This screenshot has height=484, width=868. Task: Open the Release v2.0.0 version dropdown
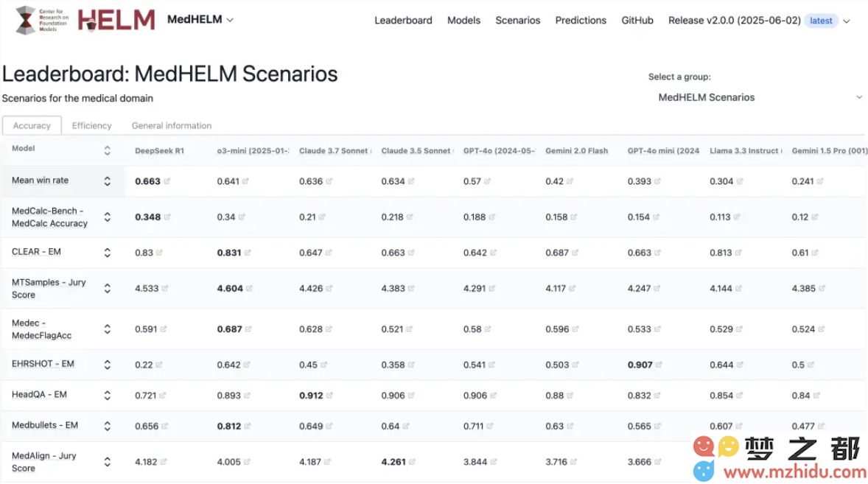click(759, 21)
